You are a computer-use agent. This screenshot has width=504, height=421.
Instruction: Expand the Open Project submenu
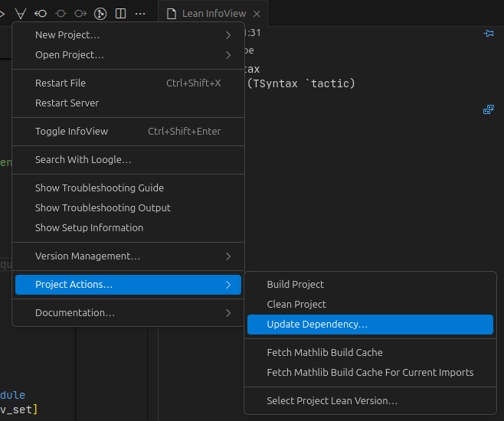click(128, 55)
